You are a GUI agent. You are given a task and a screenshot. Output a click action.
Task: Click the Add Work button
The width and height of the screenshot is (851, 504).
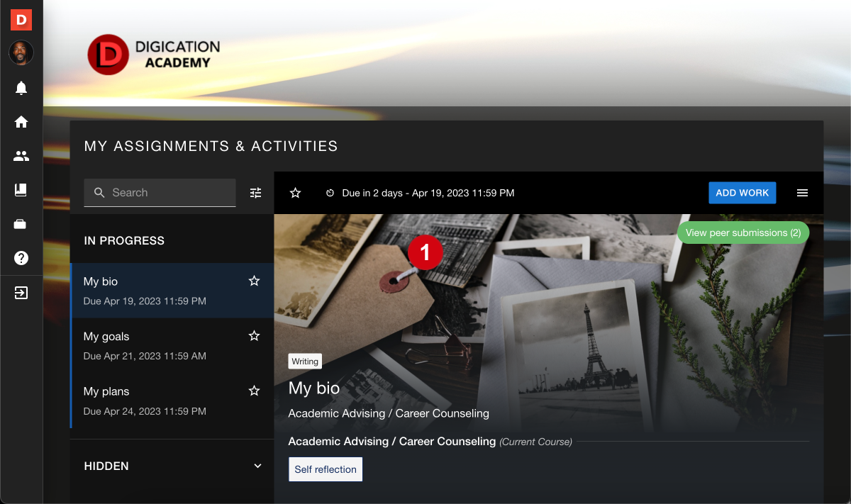tap(742, 193)
